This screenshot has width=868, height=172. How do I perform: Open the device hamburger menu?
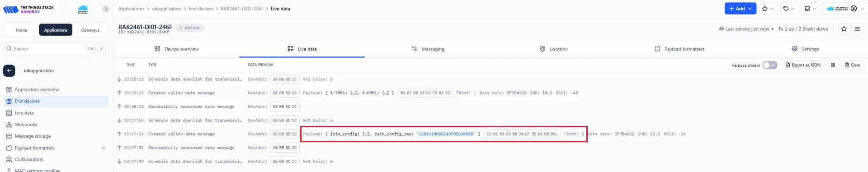click(857, 29)
